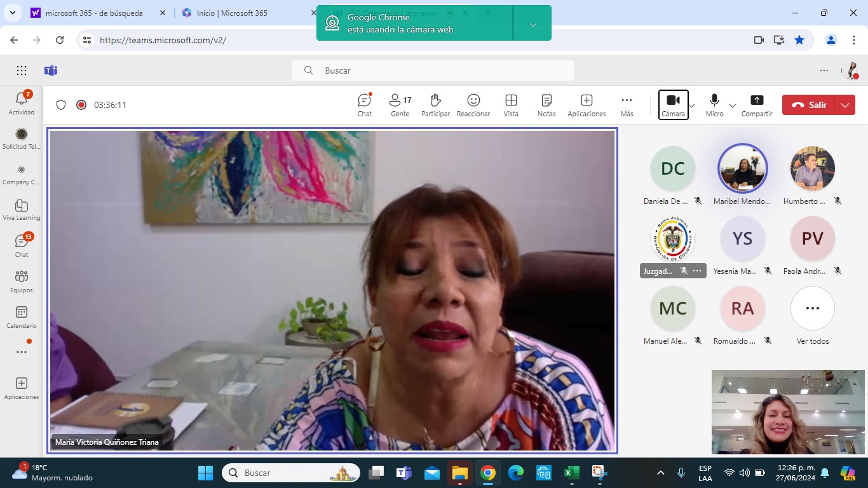Open Calendario in the left sidebar
Screen dimensions: 868x488
tap(22, 317)
